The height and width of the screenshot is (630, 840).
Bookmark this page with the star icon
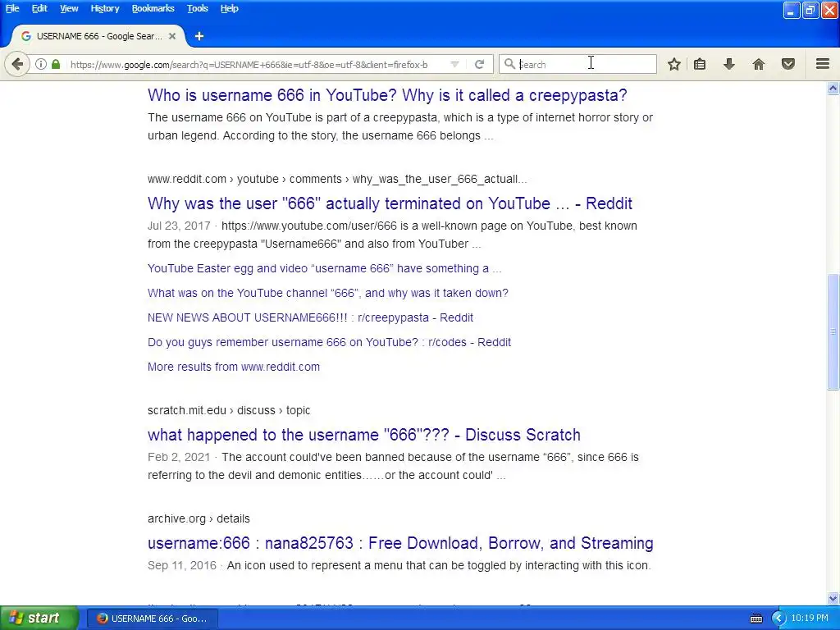[674, 64]
